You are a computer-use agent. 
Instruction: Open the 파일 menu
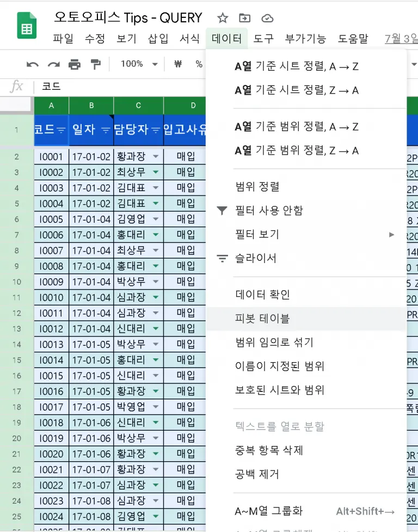pos(63,38)
